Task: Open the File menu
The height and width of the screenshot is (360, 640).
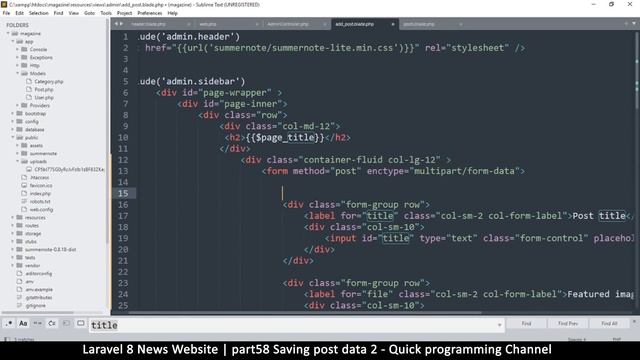Action: (6, 13)
